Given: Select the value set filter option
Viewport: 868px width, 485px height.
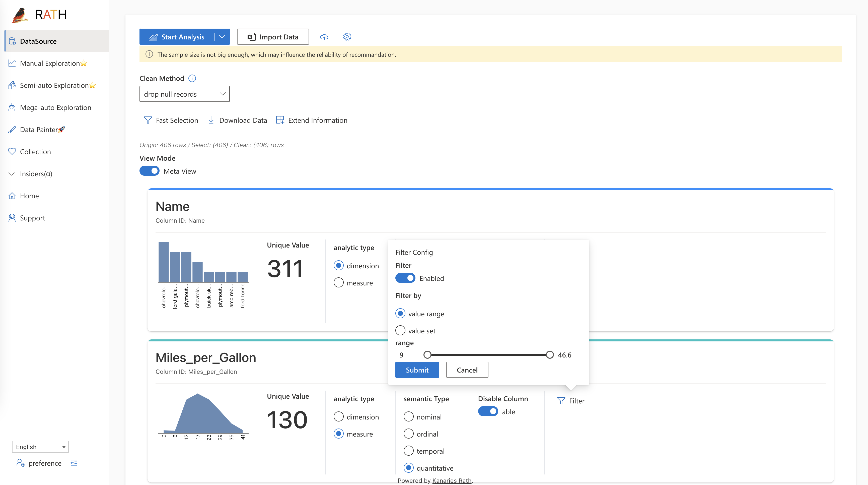Looking at the screenshot, I should [x=400, y=331].
